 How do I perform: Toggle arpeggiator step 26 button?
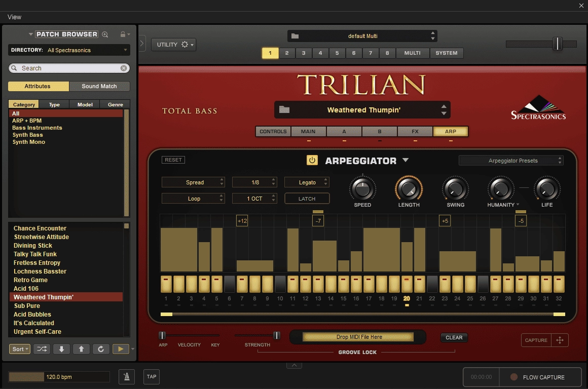(x=483, y=284)
